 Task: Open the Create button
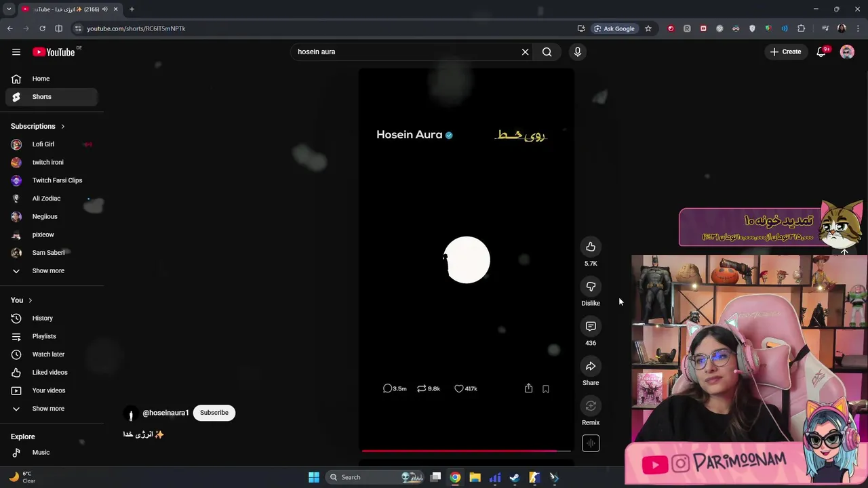[x=786, y=52]
